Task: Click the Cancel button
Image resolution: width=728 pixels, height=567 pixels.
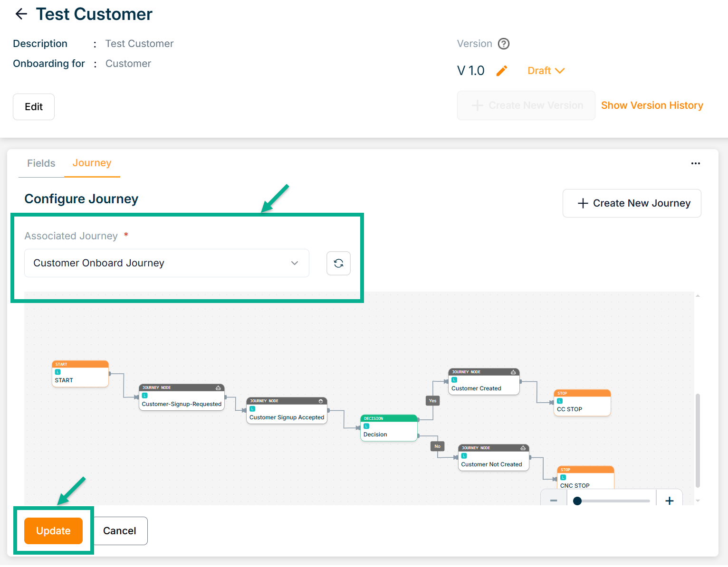Action: (x=120, y=531)
